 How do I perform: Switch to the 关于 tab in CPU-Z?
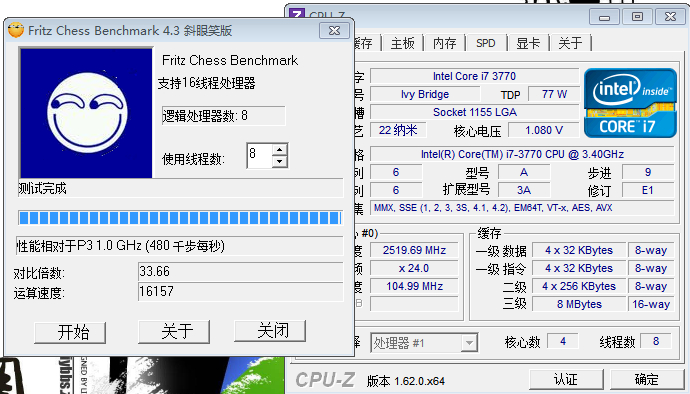[570, 43]
